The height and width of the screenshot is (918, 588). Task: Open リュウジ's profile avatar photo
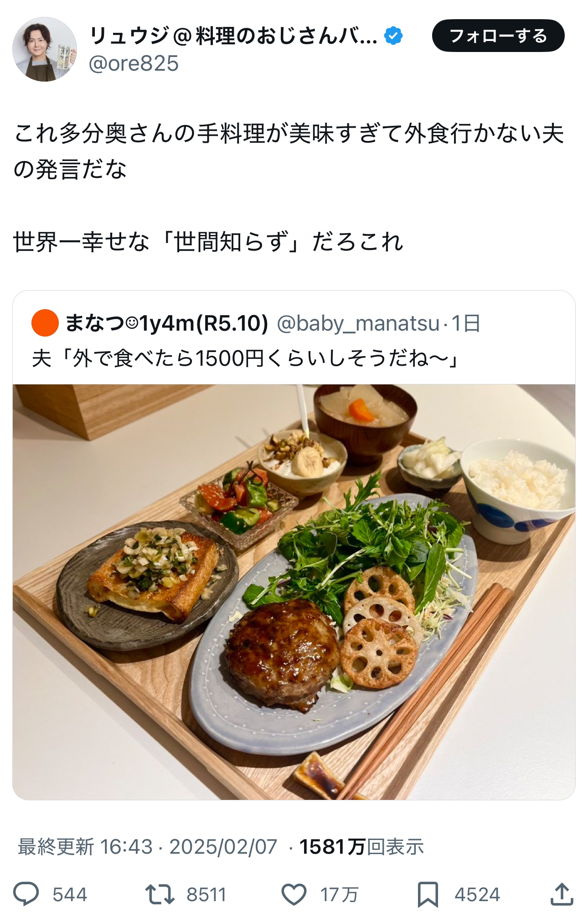click(x=45, y=49)
